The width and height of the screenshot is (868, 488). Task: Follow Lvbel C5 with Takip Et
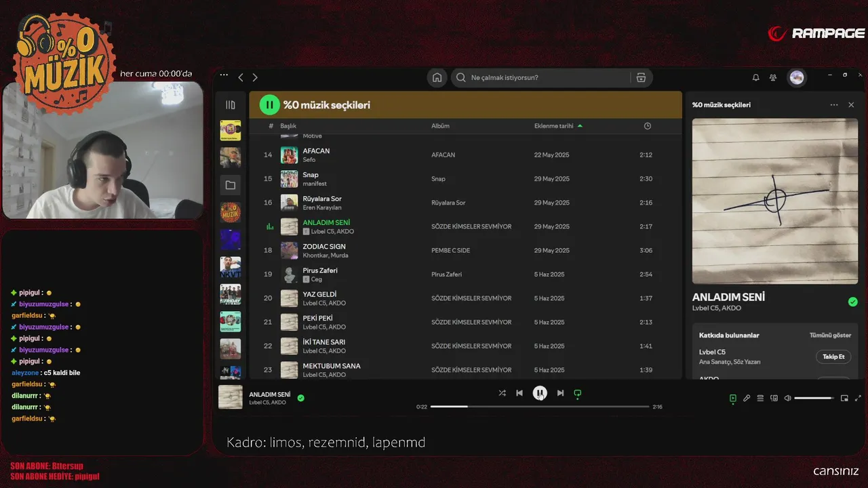(x=833, y=357)
